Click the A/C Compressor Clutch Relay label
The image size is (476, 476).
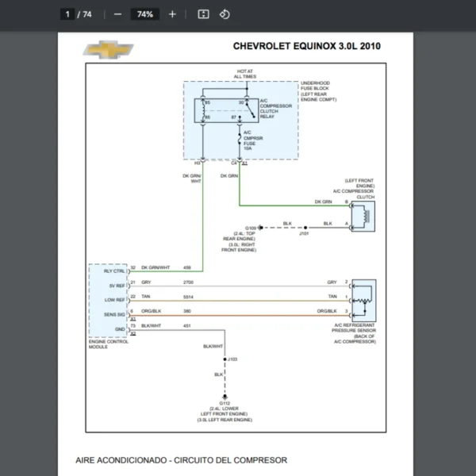coord(274,107)
